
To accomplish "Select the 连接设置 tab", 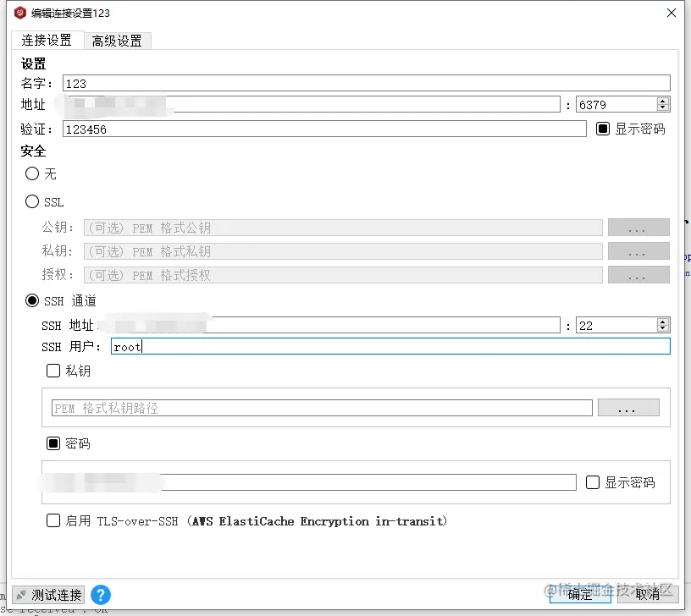I will [47, 40].
